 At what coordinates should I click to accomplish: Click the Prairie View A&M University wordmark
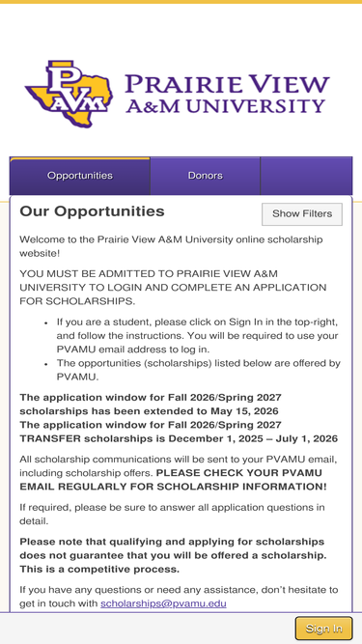click(228, 94)
